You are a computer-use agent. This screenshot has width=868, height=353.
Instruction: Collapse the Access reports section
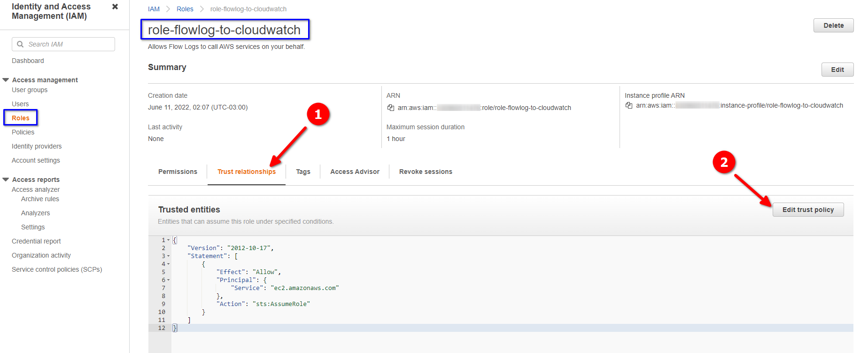pos(6,180)
